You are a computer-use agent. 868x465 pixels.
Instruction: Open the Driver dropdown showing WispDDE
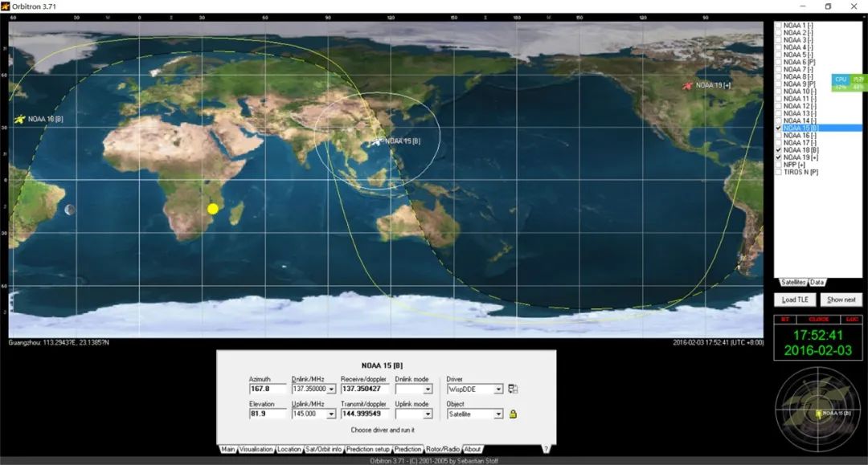[x=498, y=390]
